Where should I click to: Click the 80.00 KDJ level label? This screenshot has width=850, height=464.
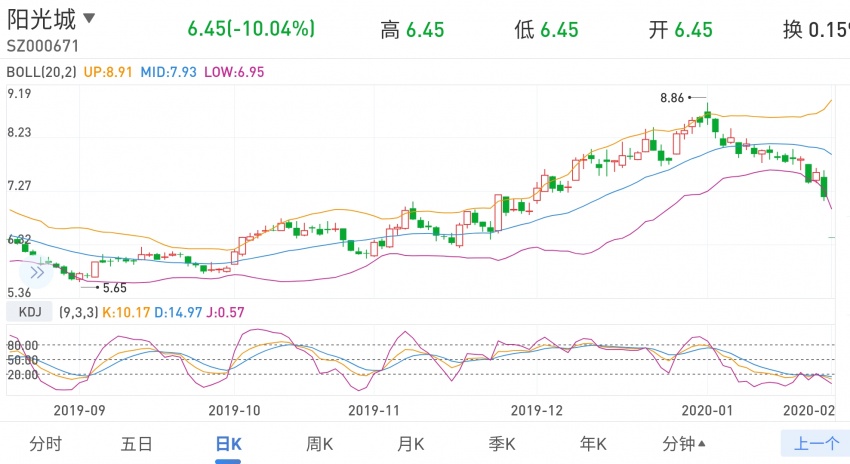23,345
